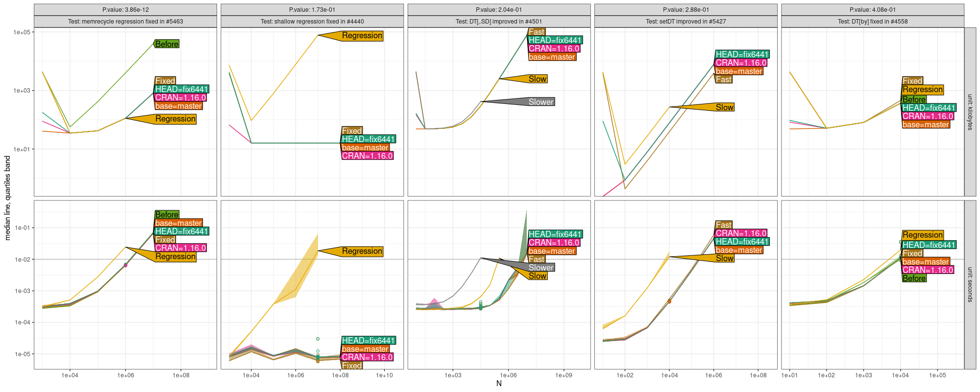The image size is (980, 392).
Task: Click the '1e+09' x-axis tick of DT[,.SD] panel
Action: click(563, 375)
